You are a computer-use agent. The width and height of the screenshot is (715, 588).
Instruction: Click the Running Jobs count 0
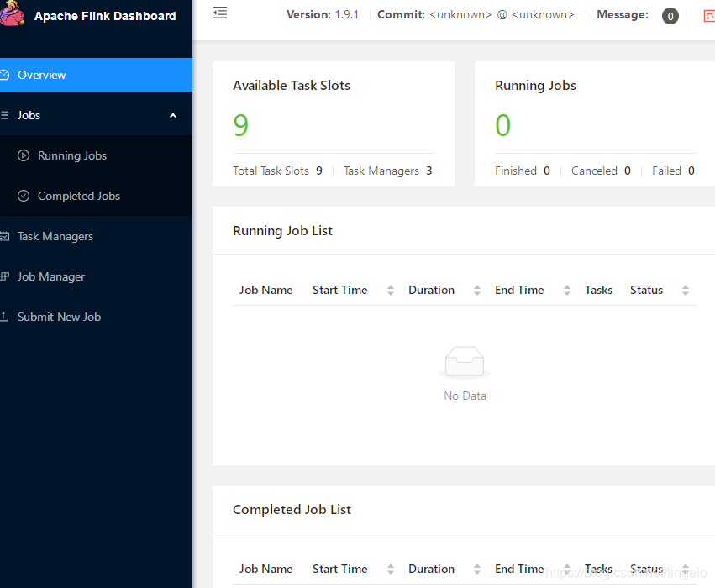pos(503,125)
